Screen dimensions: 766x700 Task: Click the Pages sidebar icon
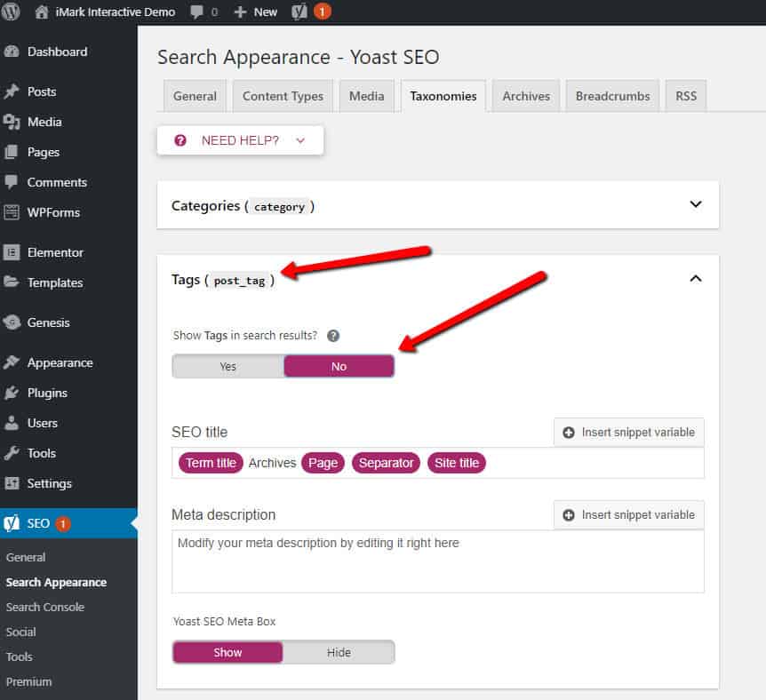12,152
